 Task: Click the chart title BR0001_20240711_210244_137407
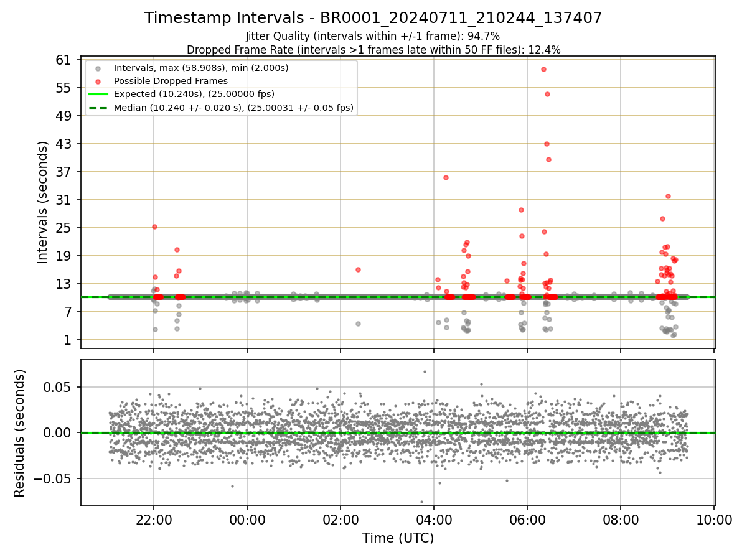[373, 18]
